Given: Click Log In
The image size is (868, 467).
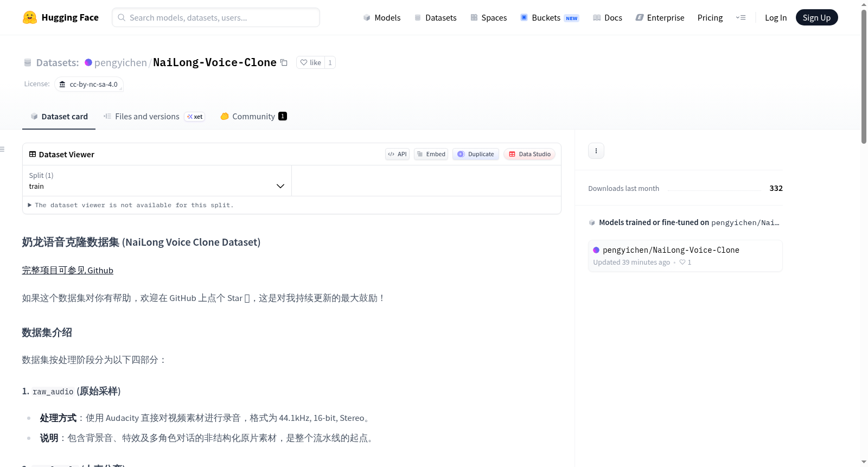Looking at the screenshot, I should coord(776,18).
